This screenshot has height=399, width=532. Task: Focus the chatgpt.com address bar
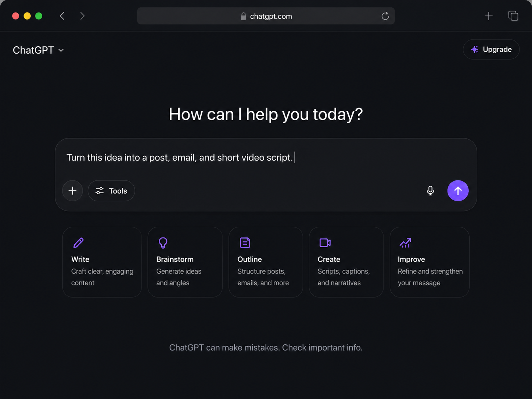[266, 16]
